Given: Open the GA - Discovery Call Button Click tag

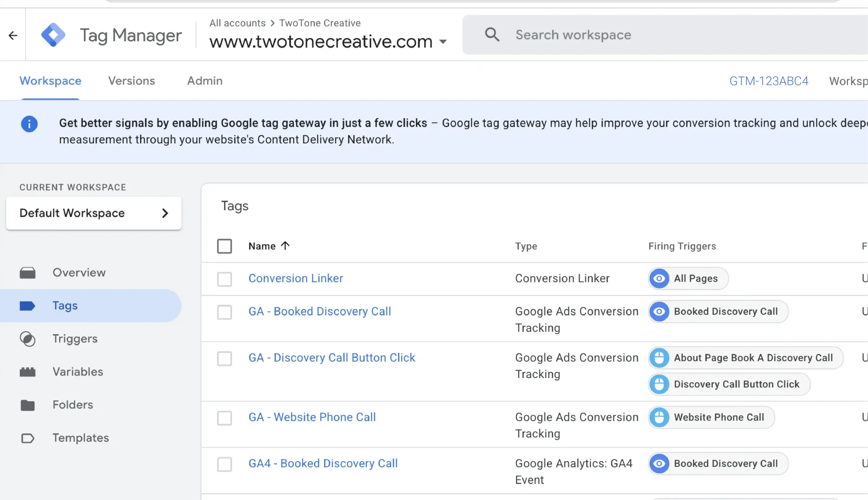Looking at the screenshot, I should click(x=332, y=358).
